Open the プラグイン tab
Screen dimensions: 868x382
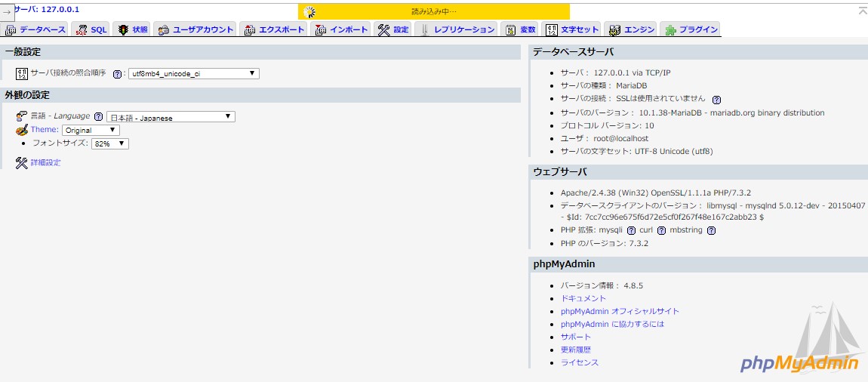click(x=691, y=30)
